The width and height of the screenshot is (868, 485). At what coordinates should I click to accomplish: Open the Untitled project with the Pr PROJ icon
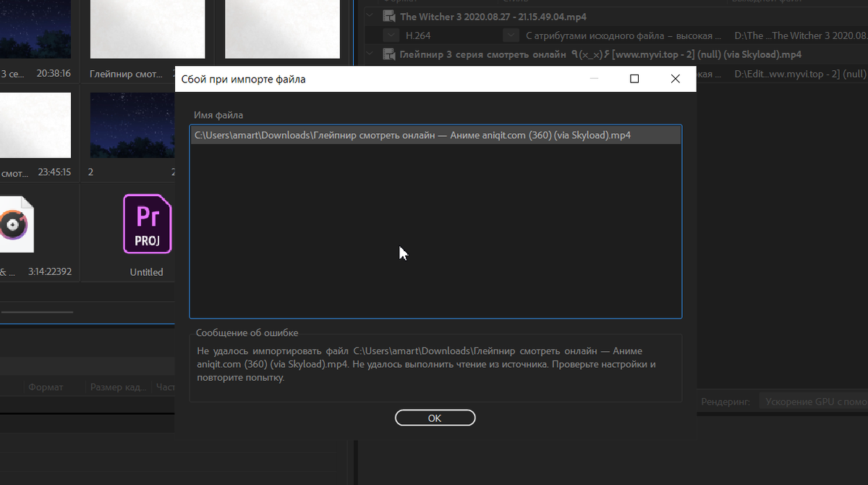[x=147, y=224]
